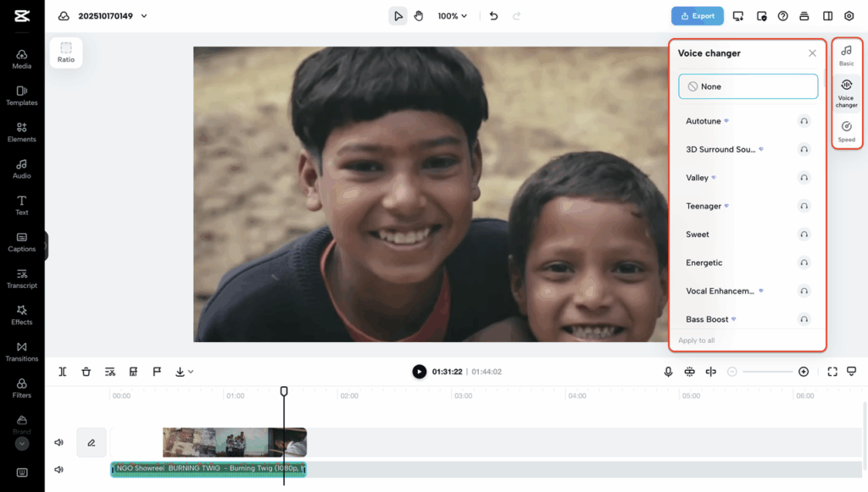Select the None voice option
The height and width of the screenshot is (492, 868).
[x=748, y=86]
